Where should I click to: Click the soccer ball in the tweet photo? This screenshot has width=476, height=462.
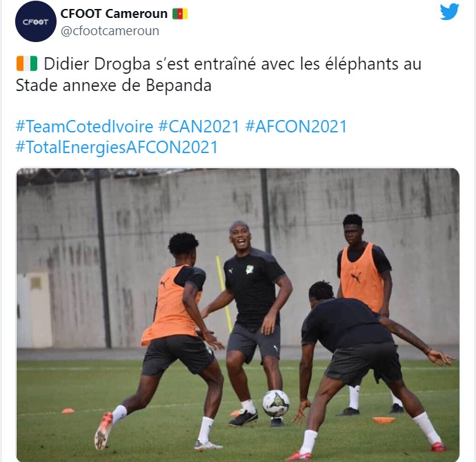pyautogui.click(x=276, y=403)
